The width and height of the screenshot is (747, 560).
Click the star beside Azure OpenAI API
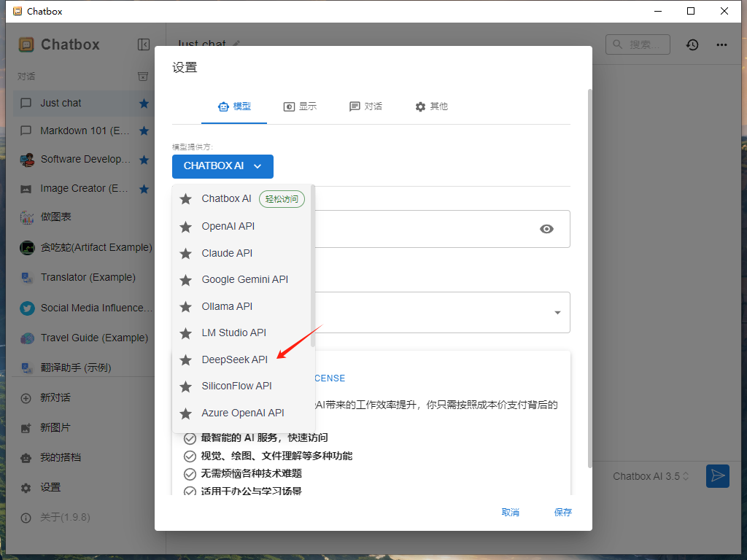coord(186,414)
